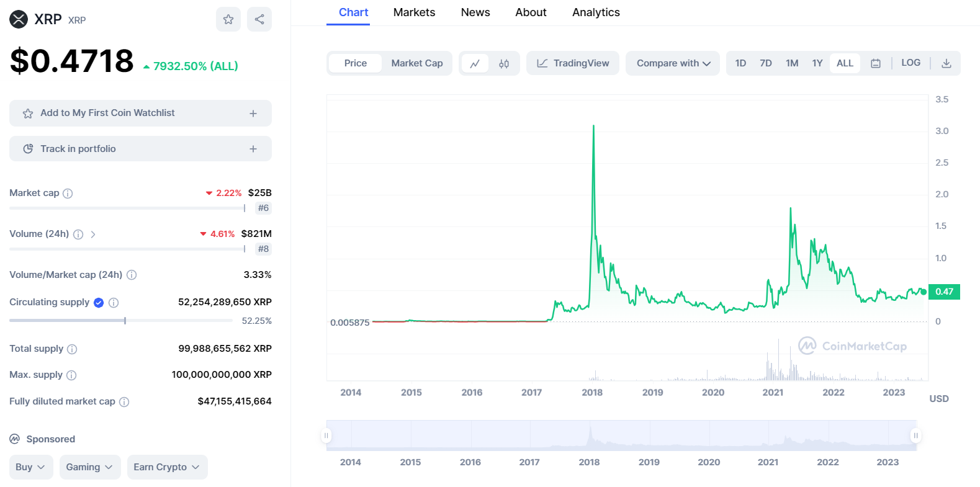Select the Market Cap toggle
This screenshot has width=980, height=487.
pos(417,63)
